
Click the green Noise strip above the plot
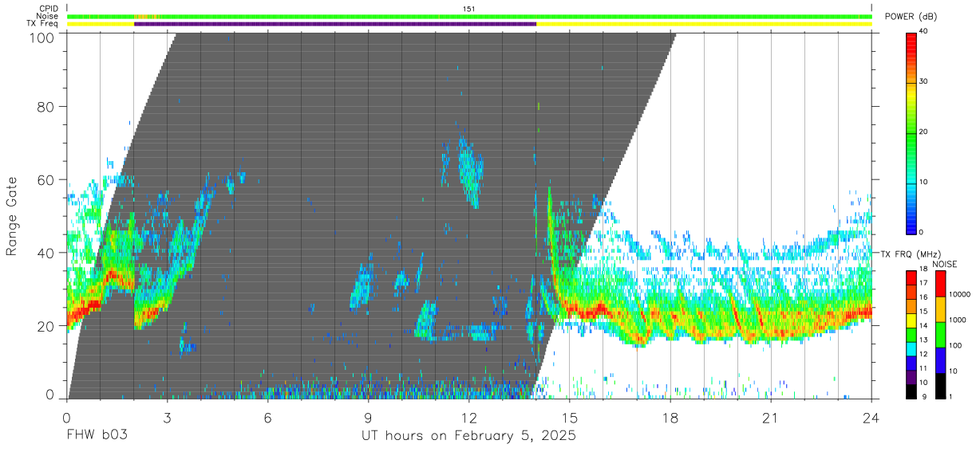click(469, 17)
